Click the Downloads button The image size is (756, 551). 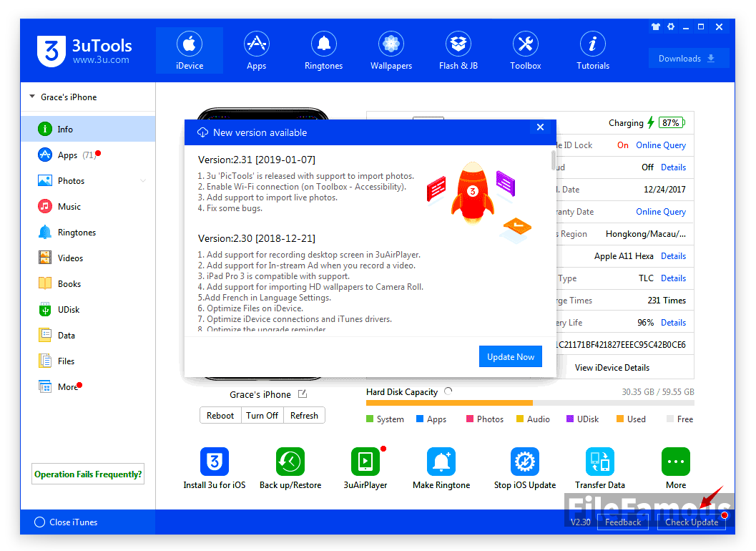point(688,59)
